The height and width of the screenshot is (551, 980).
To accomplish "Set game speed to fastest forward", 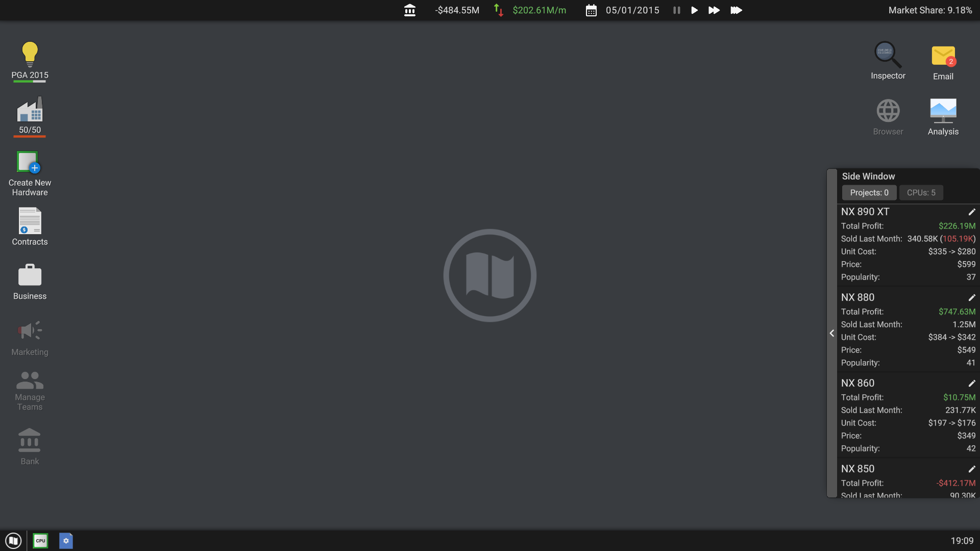I will 736,10.
